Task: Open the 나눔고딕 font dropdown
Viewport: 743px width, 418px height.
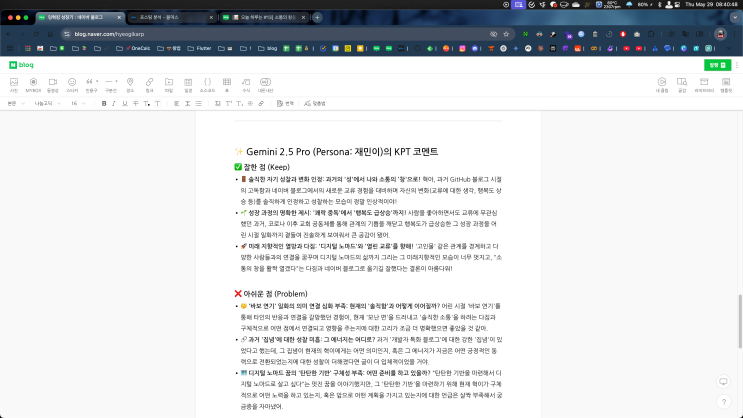Action: coord(47,103)
